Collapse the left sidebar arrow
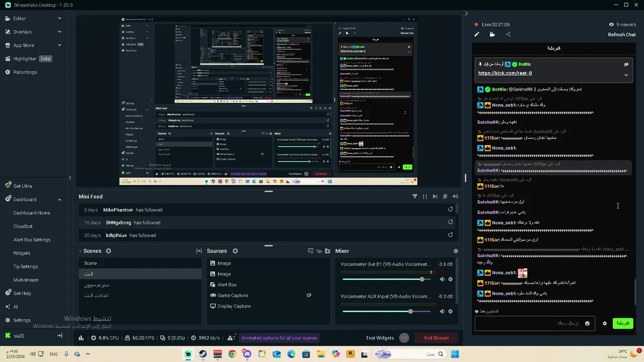Image resolution: width=644 pixels, height=362 pixels. [70, 177]
